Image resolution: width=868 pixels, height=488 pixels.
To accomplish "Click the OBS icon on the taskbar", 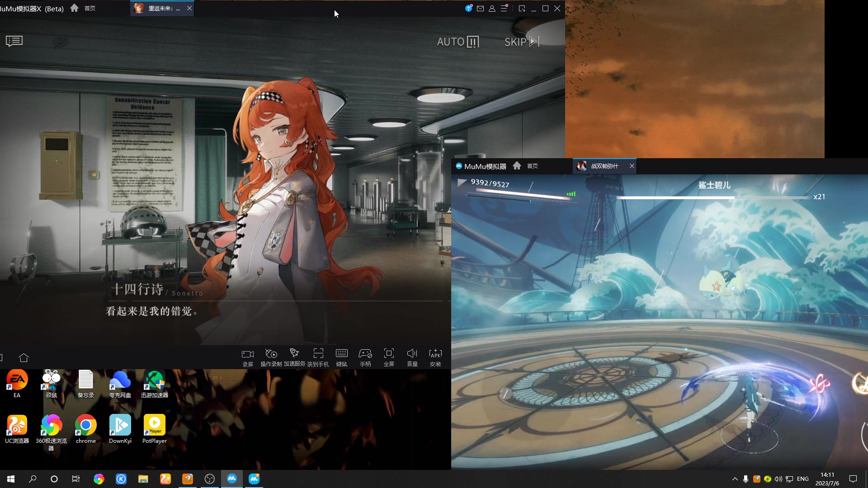I will tap(210, 479).
